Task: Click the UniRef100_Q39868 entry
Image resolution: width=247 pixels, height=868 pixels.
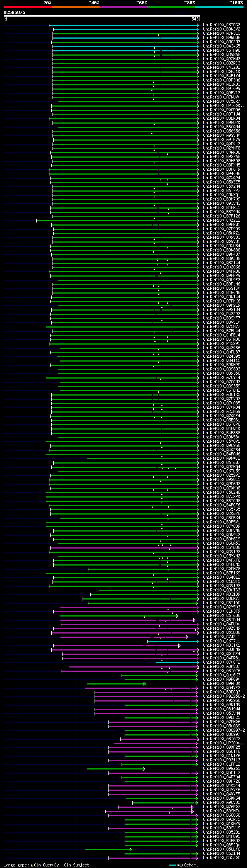Action: (222, 55)
